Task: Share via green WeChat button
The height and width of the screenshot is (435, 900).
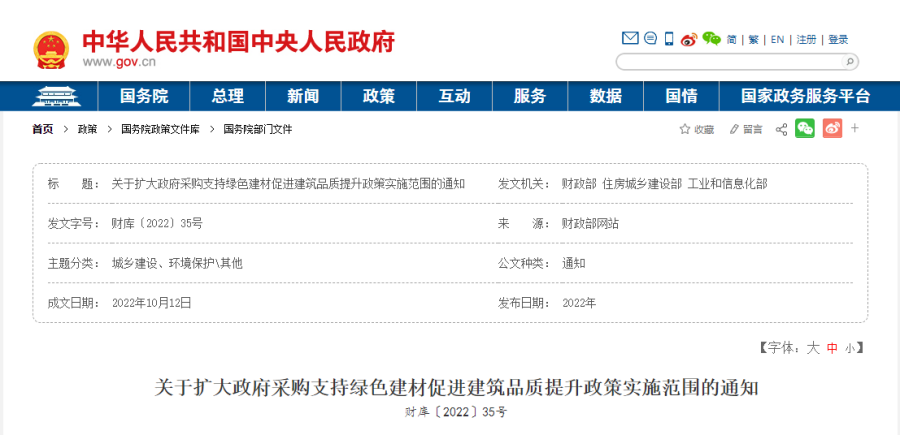Action: point(804,128)
